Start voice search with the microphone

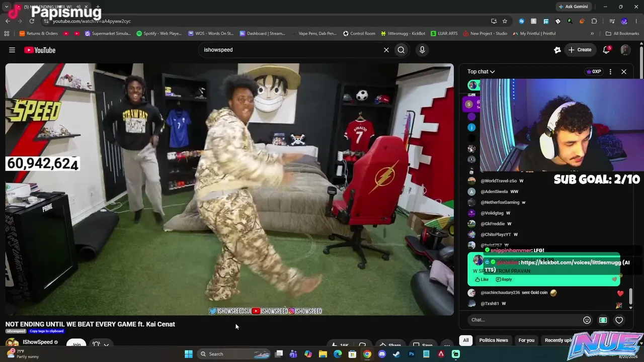tap(422, 50)
